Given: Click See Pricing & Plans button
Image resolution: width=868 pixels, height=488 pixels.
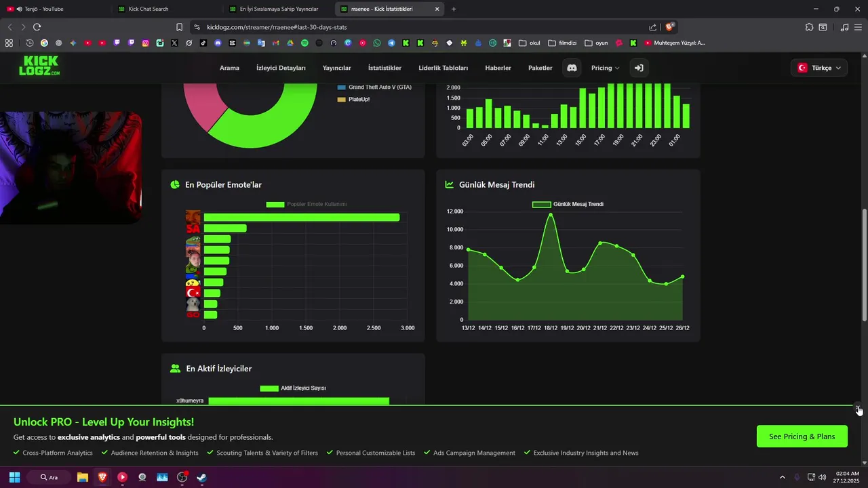Looking at the screenshot, I should pos(802,436).
